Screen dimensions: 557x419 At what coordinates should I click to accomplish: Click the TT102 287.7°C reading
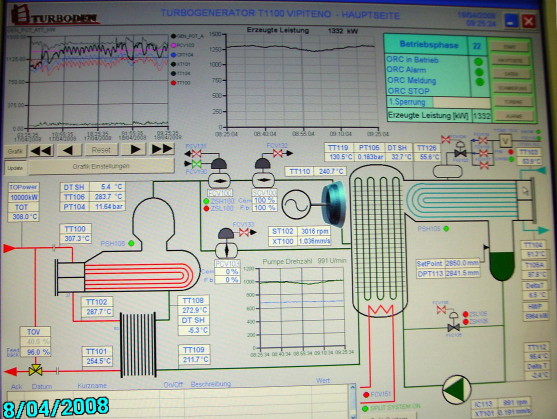point(98,312)
